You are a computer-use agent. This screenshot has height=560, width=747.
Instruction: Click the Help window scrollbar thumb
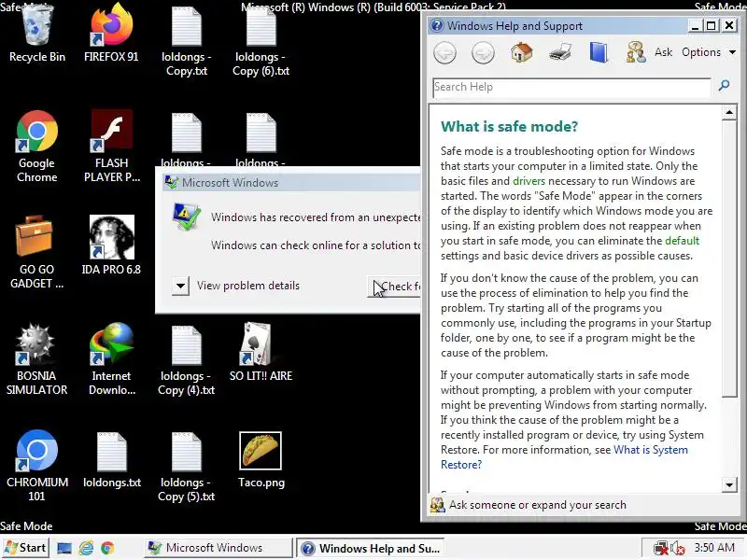tap(729, 259)
